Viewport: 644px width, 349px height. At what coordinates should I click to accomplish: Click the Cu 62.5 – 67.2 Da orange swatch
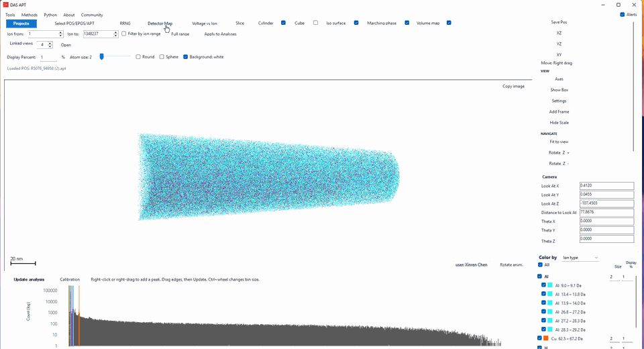tap(546, 338)
